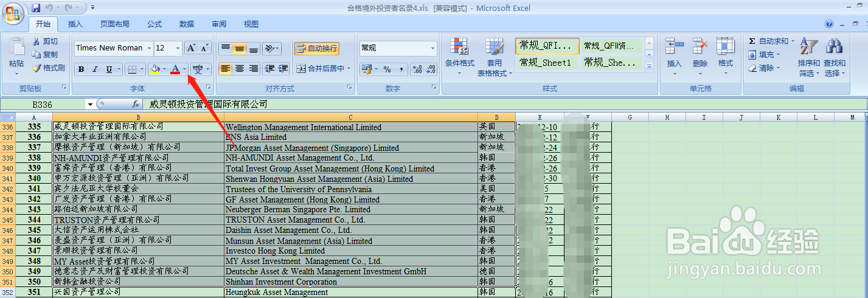Viewport: 868px width, 298px height.
Task: Switch to Review (审阅) tab
Action: [x=219, y=24]
